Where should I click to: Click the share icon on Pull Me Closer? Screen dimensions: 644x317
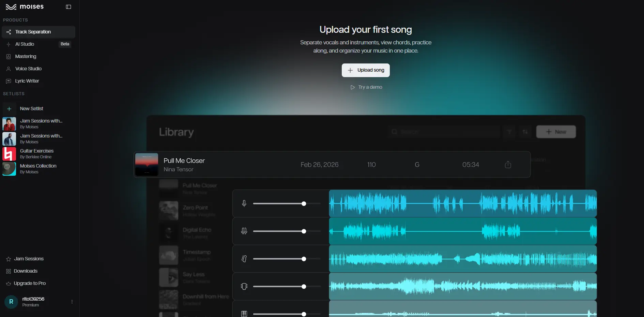click(x=508, y=164)
